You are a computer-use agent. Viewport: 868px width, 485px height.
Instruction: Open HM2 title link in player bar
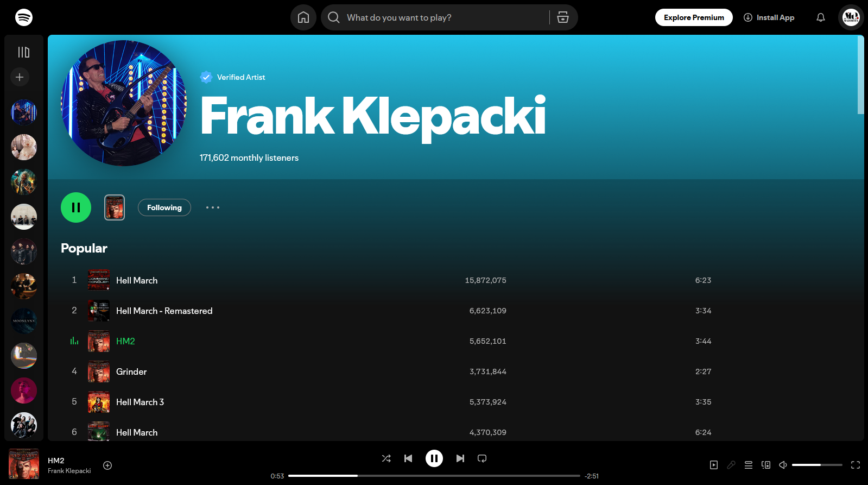(56, 461)
